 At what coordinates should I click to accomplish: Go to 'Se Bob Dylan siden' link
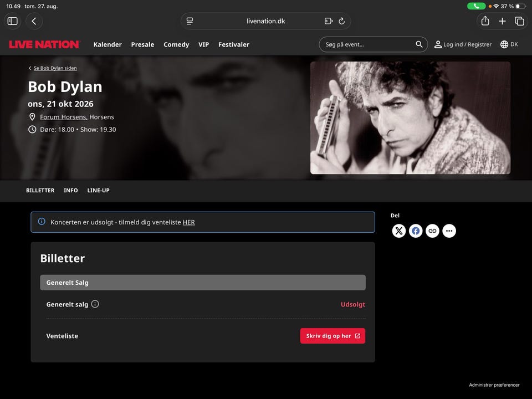[x=55, y=68]
